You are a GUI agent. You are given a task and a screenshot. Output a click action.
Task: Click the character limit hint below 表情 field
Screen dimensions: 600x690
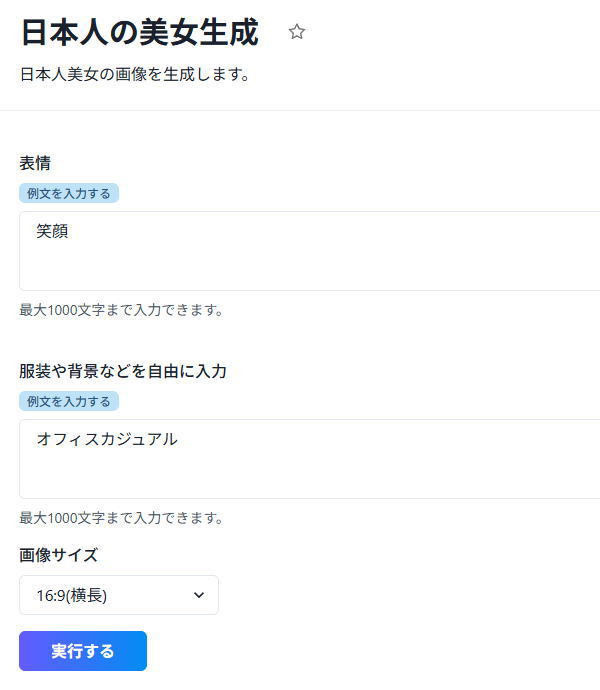click(x=121, y=310)
